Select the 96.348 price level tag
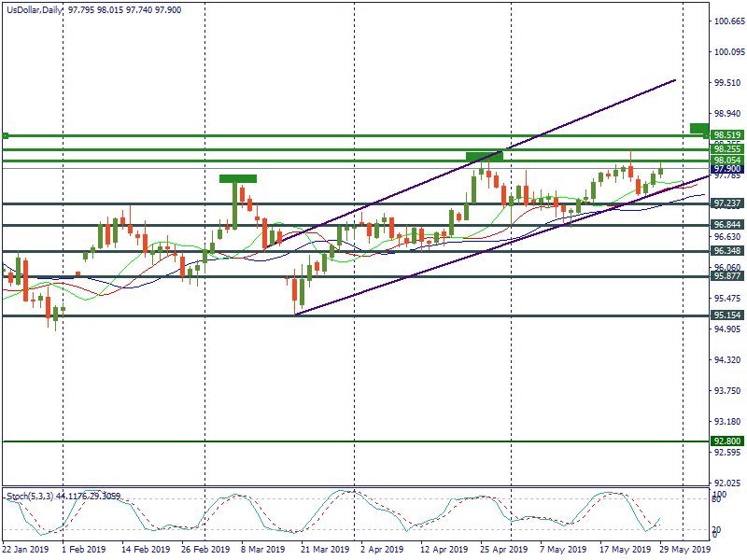 coord(726,252)
